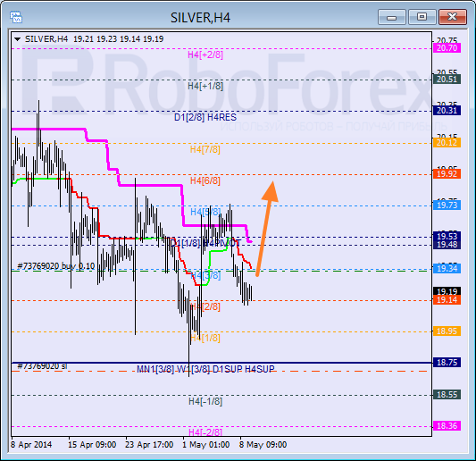Click the 19.19 current price label
The width and height of the screenshot is (476, 461).
447,291
